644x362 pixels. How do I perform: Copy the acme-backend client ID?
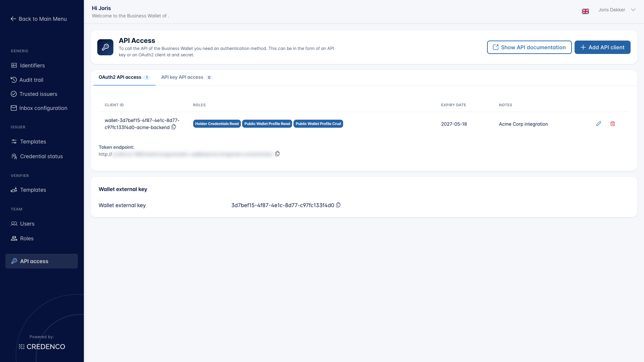pyautogui.click(x=174, y=127)
